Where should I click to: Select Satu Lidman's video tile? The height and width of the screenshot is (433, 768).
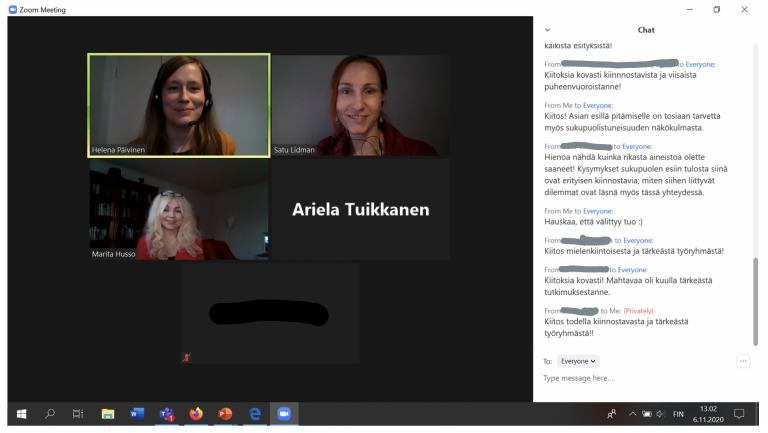click(360, 106)
